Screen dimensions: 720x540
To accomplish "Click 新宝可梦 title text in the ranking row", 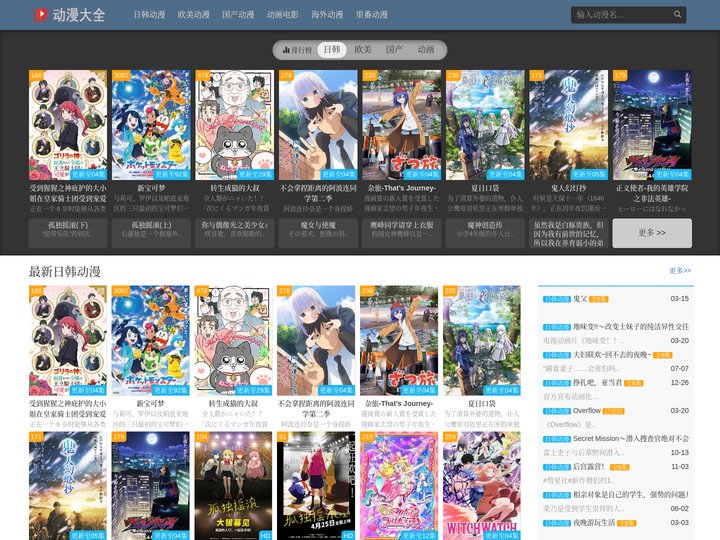I will click(151, 188).
